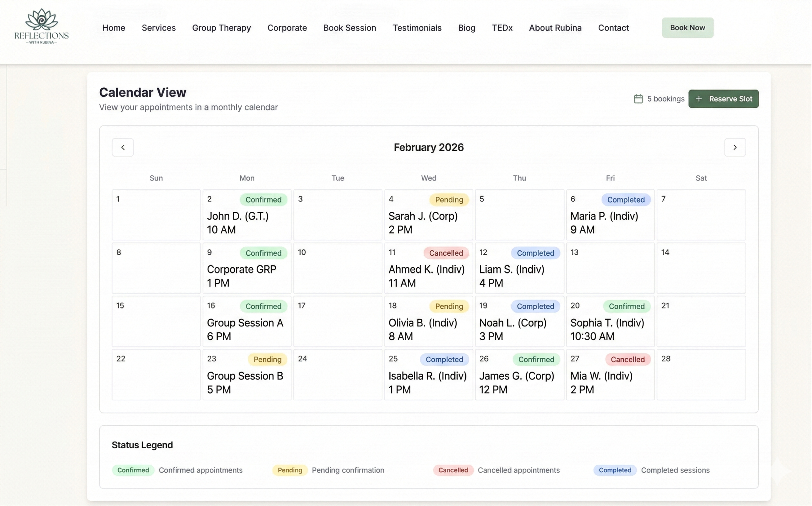Select the empty February 14 cell
Image resolution: width=812 pixels, height=506 pixels.
tap(701, 271)
